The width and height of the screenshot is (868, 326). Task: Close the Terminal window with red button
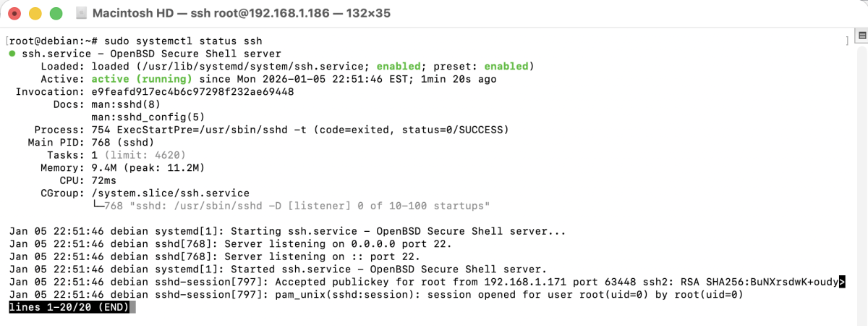[x=14, y=14]
